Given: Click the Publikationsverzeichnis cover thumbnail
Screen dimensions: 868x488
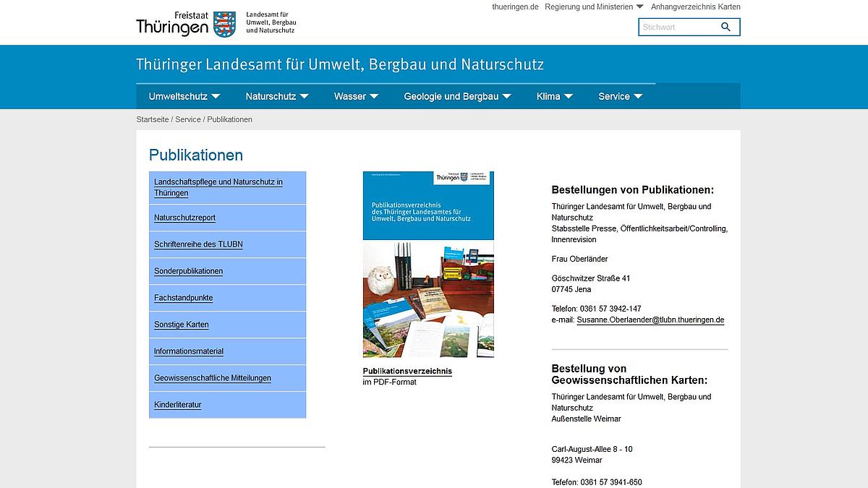Looking at the screenshot, I should click(428, 265).
